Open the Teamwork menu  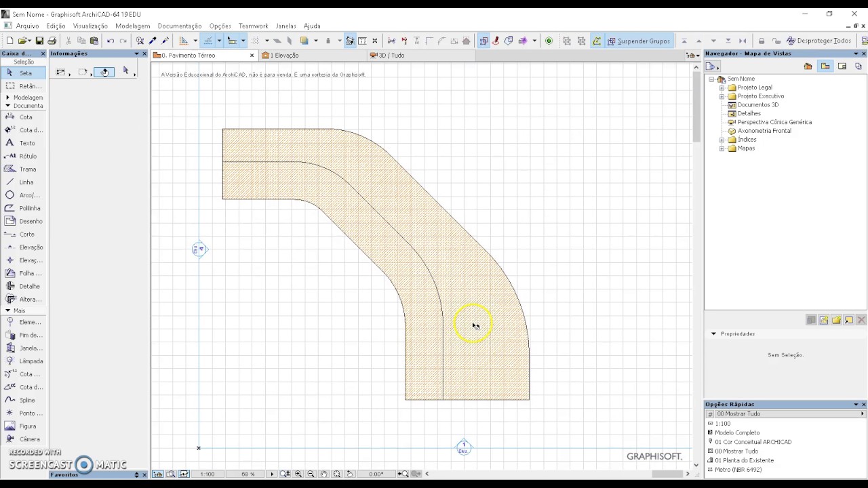coord(253,26)
